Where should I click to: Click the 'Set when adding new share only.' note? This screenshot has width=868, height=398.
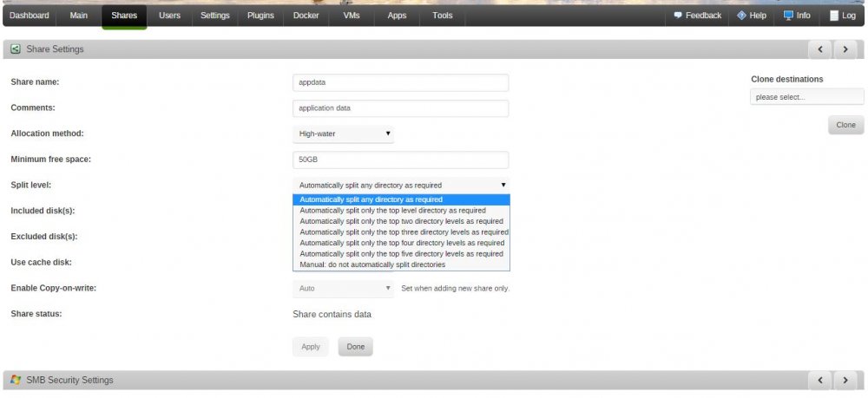[455, 289]
